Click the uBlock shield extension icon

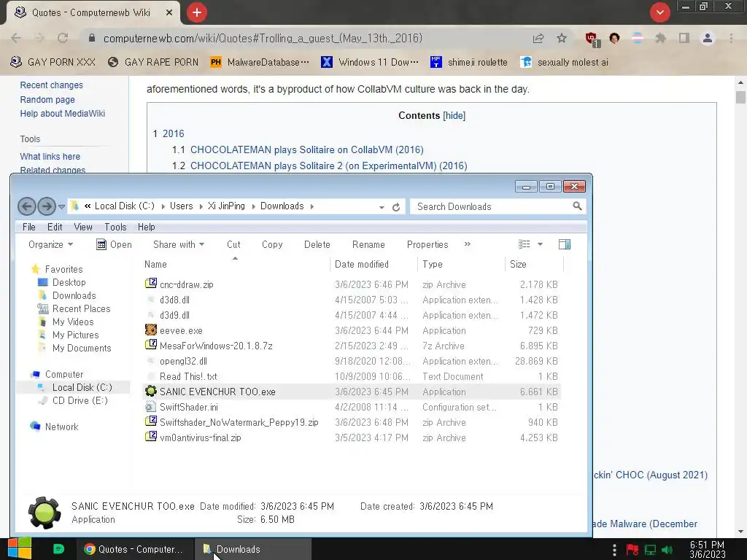(x=591, y=39)
